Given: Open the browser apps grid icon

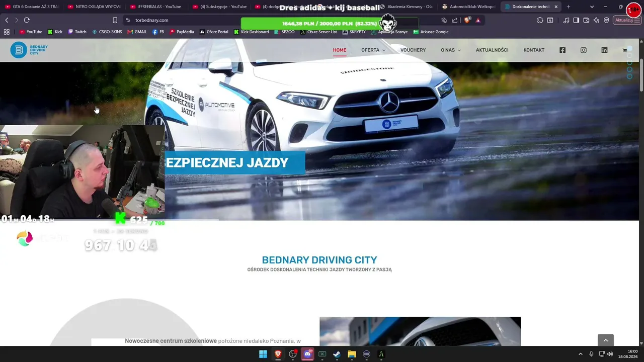Looking at the screenshot, I should (x=7, y=32).
